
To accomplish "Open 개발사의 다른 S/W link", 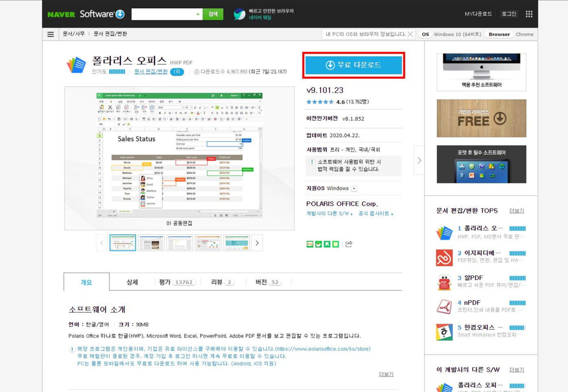I will [x=329, y=214].
